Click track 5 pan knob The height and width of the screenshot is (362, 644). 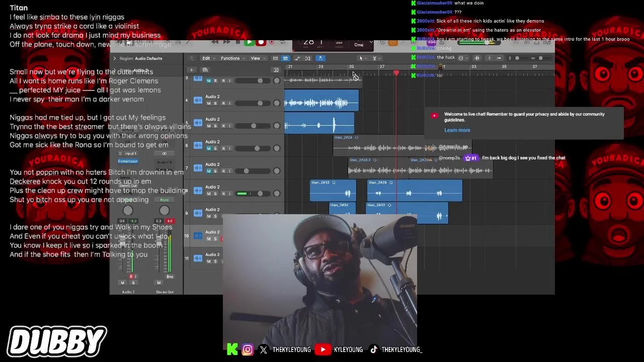tap(276, 126)
